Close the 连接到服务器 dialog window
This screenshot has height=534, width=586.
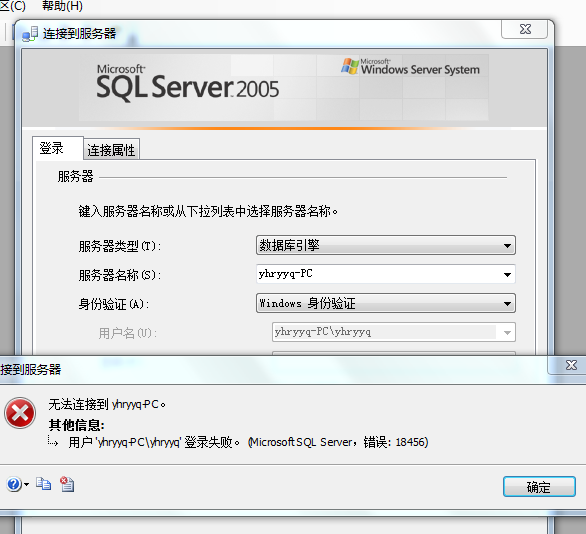click(x=525, y=29)
